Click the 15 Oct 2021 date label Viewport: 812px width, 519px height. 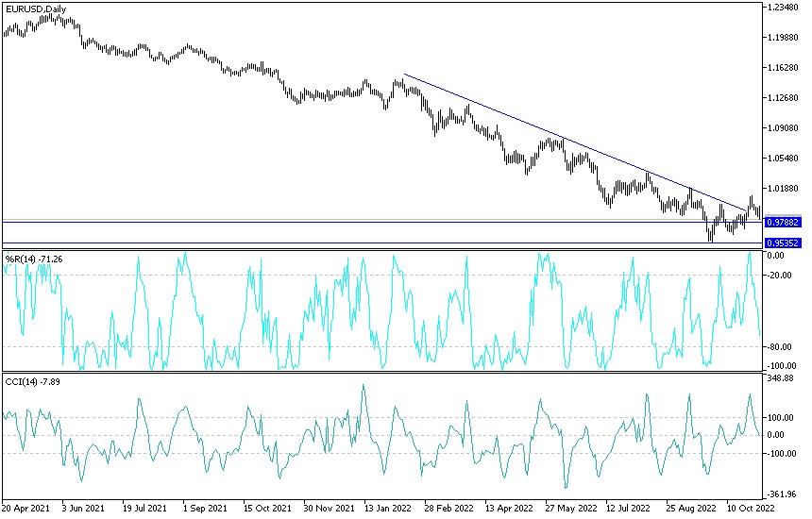click(x=267, y=508)
